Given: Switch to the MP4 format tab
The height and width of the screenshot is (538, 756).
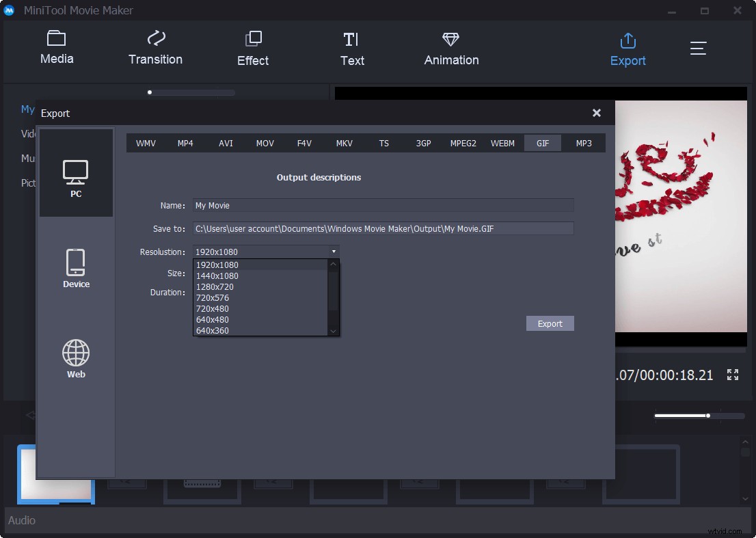Looking at the screenshot, I should point(185,143).
